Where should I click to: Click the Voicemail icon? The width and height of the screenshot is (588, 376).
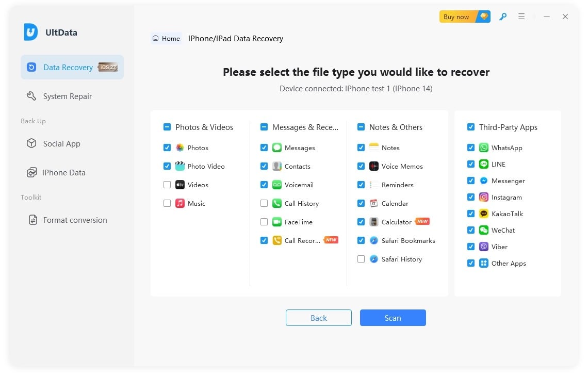coord(277,185)
